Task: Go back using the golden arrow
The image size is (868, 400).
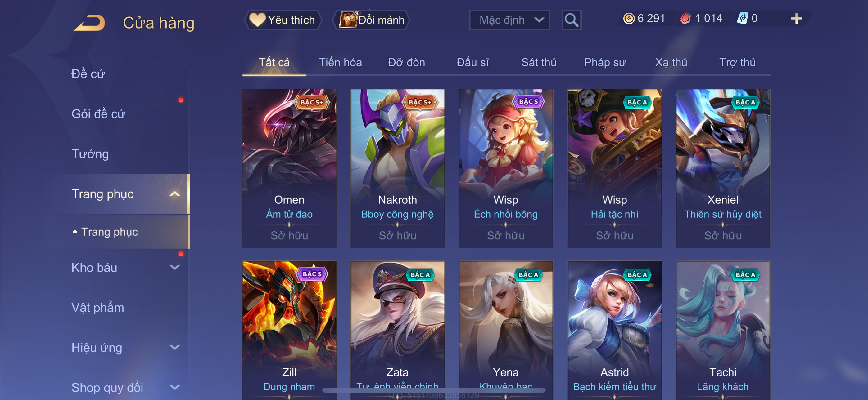Action: pyautogui.click(x=90, y=23)
